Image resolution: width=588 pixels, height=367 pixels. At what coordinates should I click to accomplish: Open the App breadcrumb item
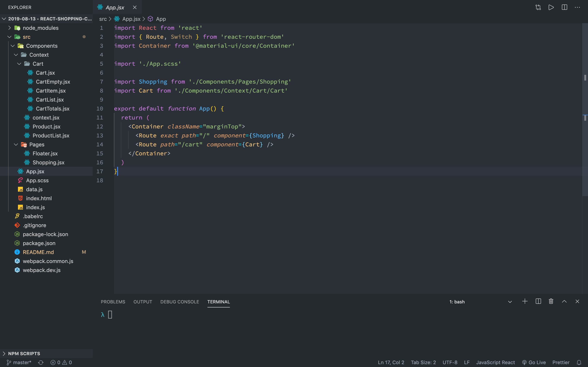(161, 19)
